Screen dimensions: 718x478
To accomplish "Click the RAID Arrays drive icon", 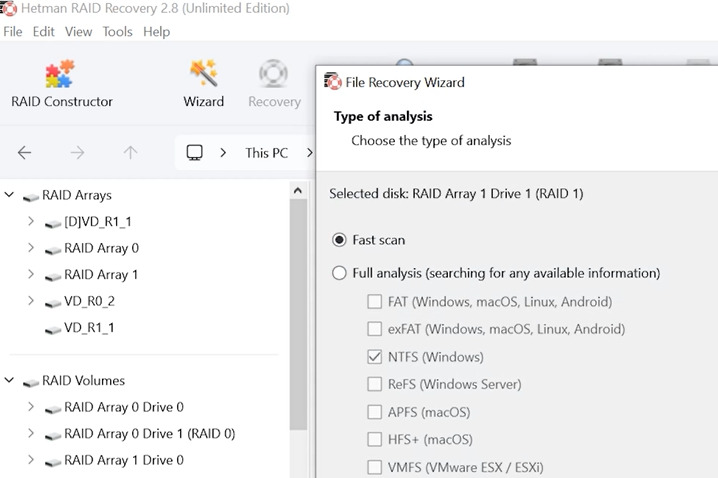I will point(31,197).
